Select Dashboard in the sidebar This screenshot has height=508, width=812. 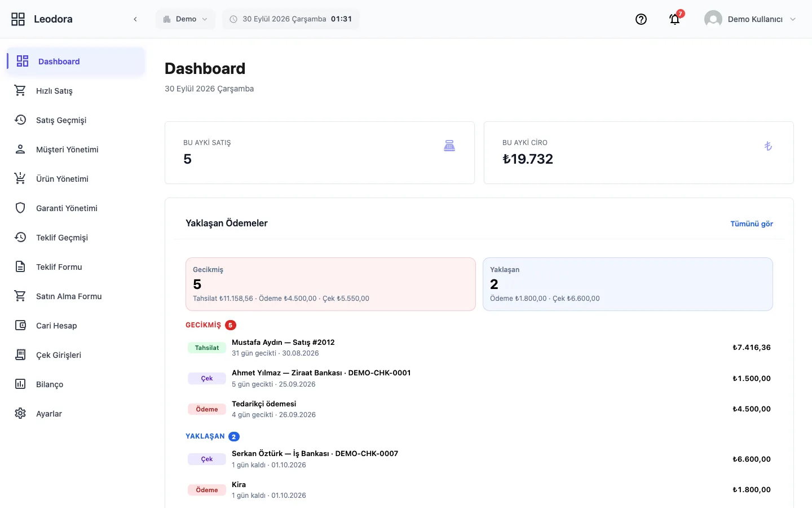pos(76,62)
